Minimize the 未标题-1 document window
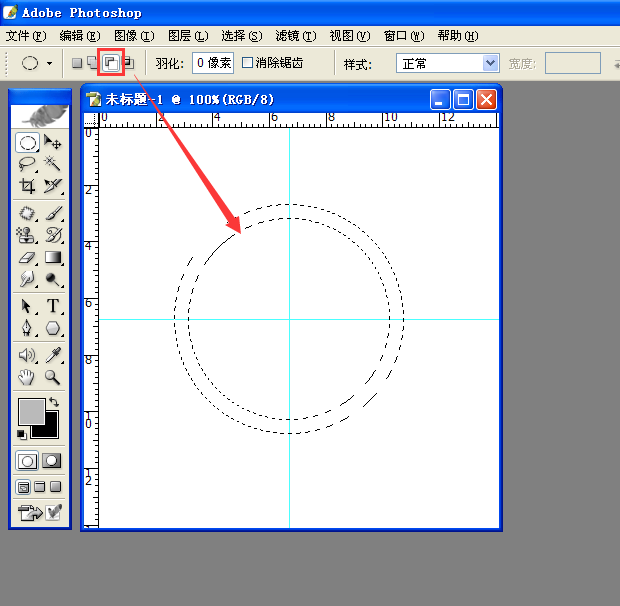The width and height of the screenshot is (620, 606). [x=440, y=99]
